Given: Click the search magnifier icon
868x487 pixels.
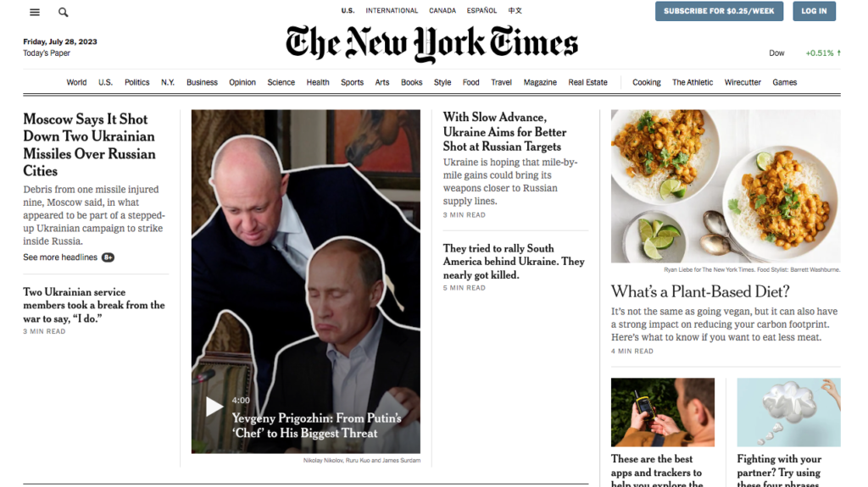Looking at the screenshot, I should [63, 12].
